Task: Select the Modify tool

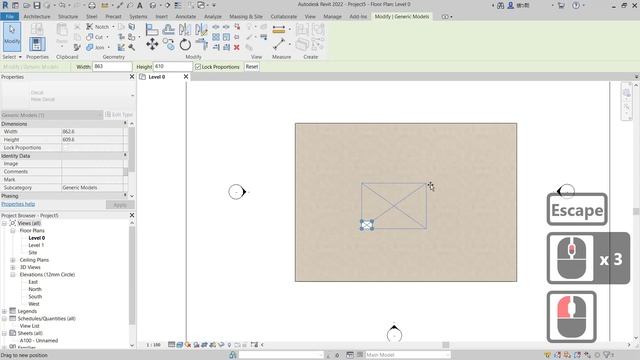Action: (12, 37)
